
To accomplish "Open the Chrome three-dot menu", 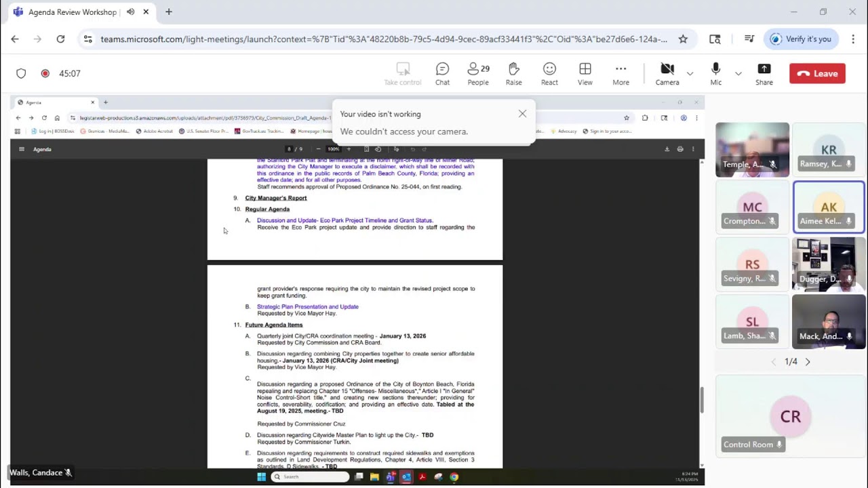I will click(x=852, y=39).
